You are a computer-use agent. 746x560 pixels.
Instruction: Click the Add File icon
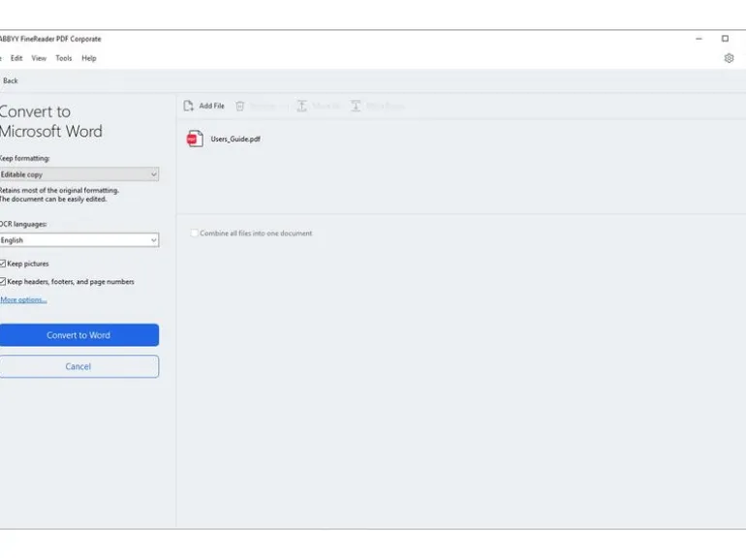[188, 106]
